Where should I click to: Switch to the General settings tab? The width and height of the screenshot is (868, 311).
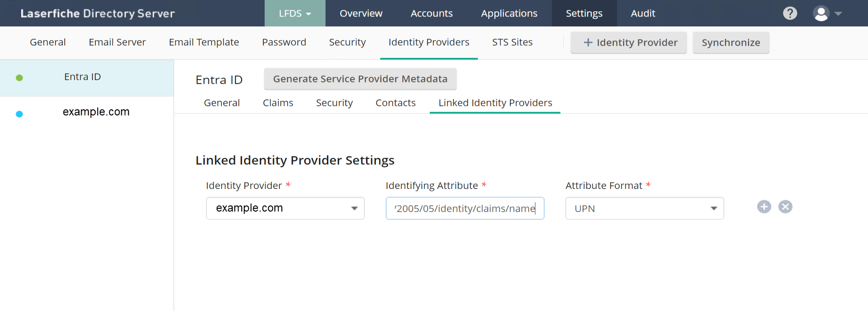click(48, 42)
